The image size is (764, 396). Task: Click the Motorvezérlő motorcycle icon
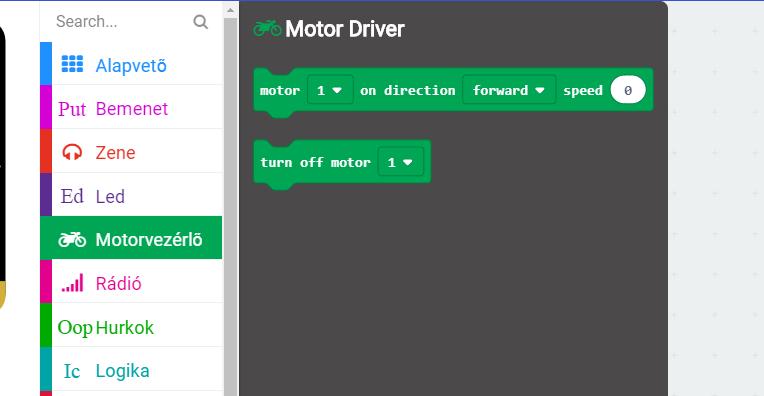72,239
